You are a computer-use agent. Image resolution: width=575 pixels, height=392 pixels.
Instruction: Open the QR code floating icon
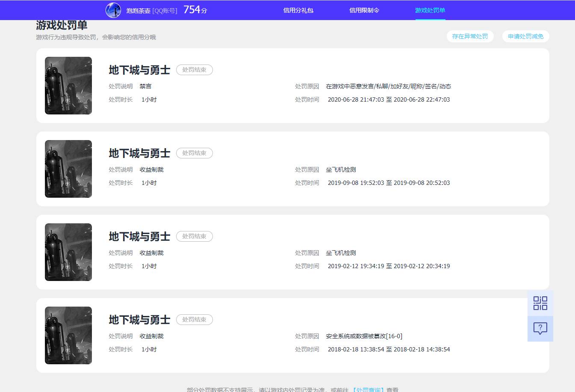(540, 303)
